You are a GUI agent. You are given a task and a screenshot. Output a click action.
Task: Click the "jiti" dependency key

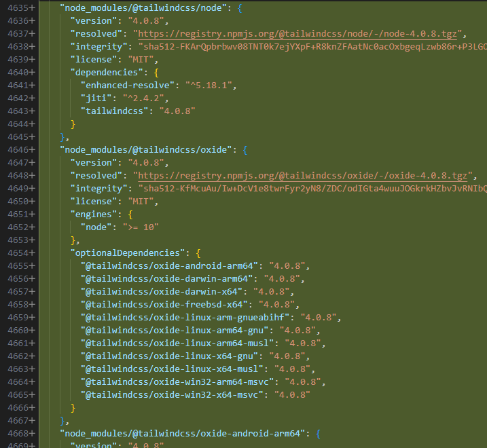pyautogui.click(x=96, y=98)
